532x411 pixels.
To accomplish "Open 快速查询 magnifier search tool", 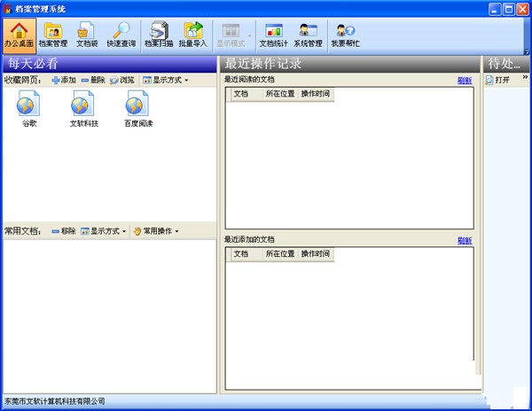I will 121,35.
